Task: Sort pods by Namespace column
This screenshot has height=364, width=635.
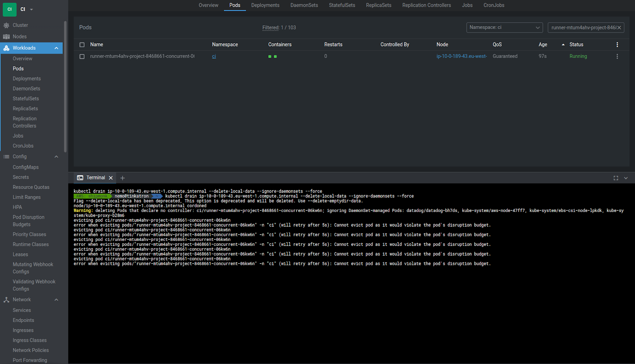Action: (225, 44)
